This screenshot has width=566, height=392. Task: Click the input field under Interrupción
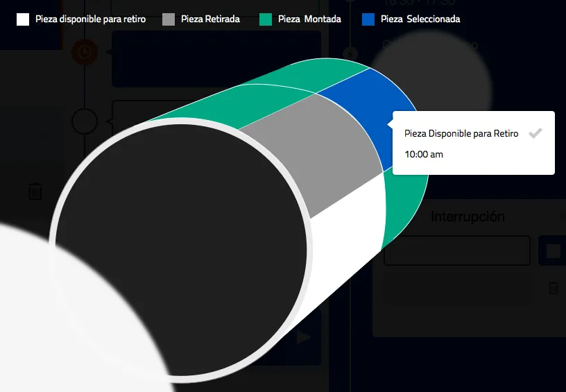[x=457, y=250]
